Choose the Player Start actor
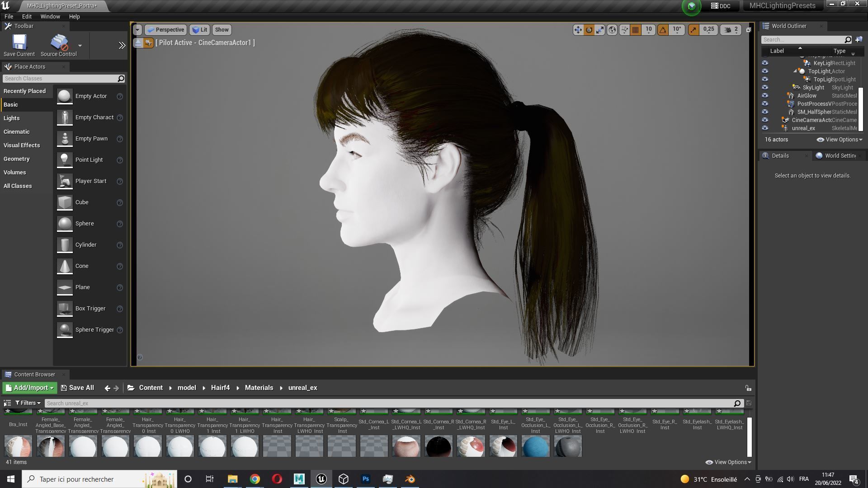Viewport: 868px width, 488px height. [x=90, y=181]
